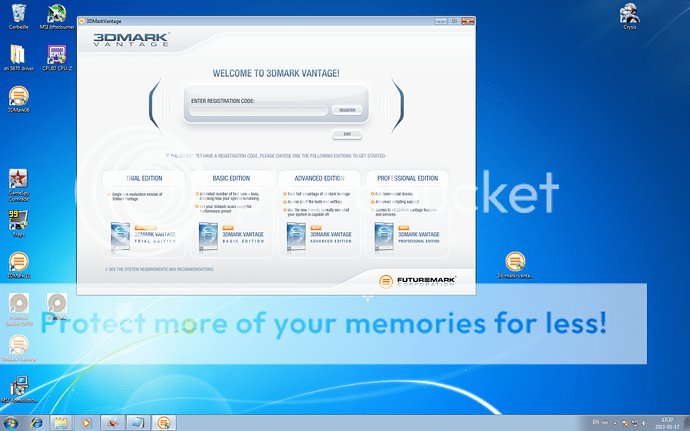This screenshot has height=431, width=690.
Task: Click the Register button
Action: coord(347,110)
